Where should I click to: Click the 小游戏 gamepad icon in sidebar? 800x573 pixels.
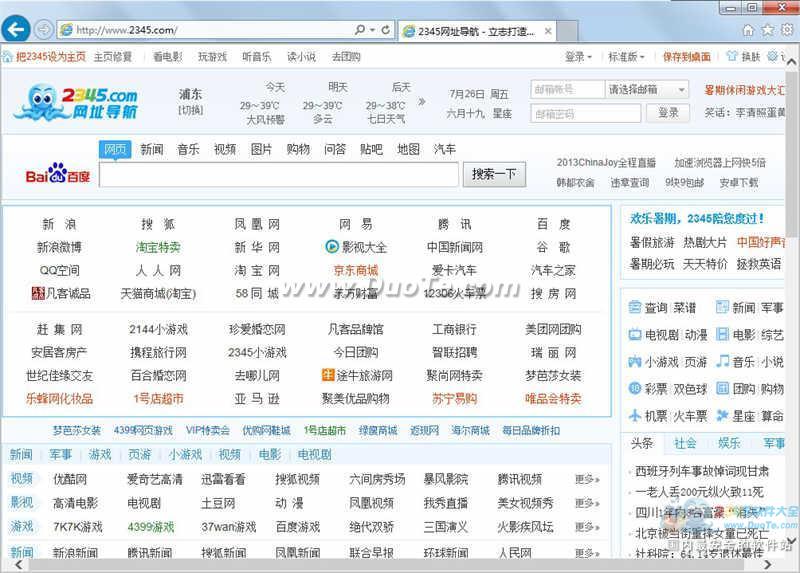click(x=635, y=362)
